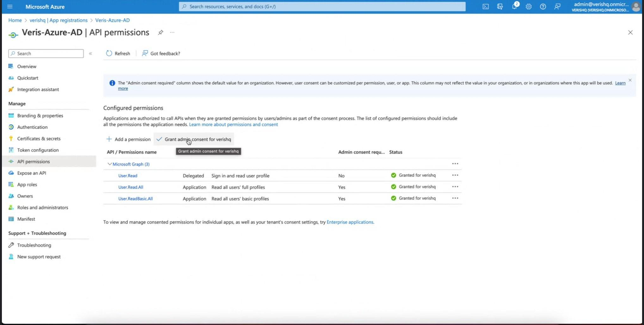644x325 pixels.
Task: Open the hamburger portal menu
Action: click(10, 7)
